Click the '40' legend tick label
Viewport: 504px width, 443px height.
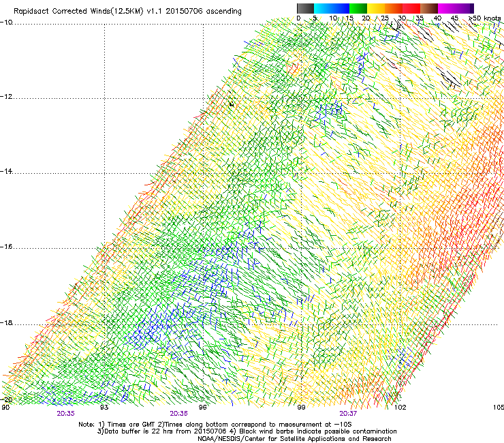point(437,18)
